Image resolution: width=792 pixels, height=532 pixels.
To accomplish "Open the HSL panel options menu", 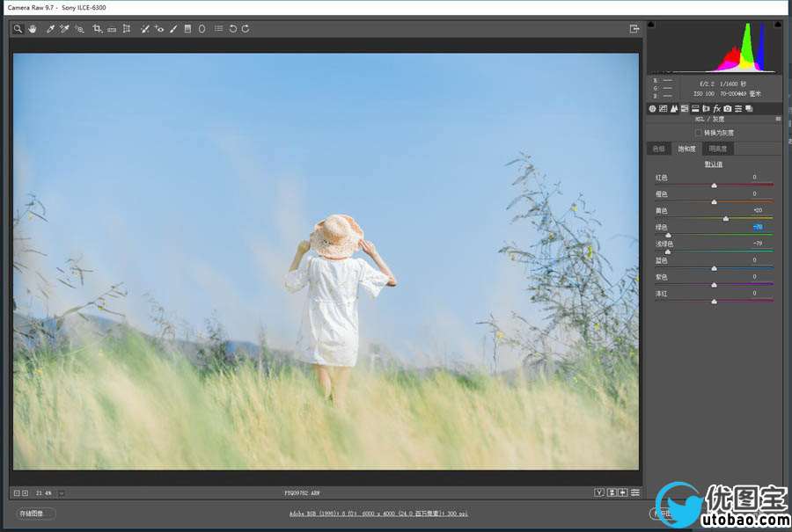I will tap(778, 119).
